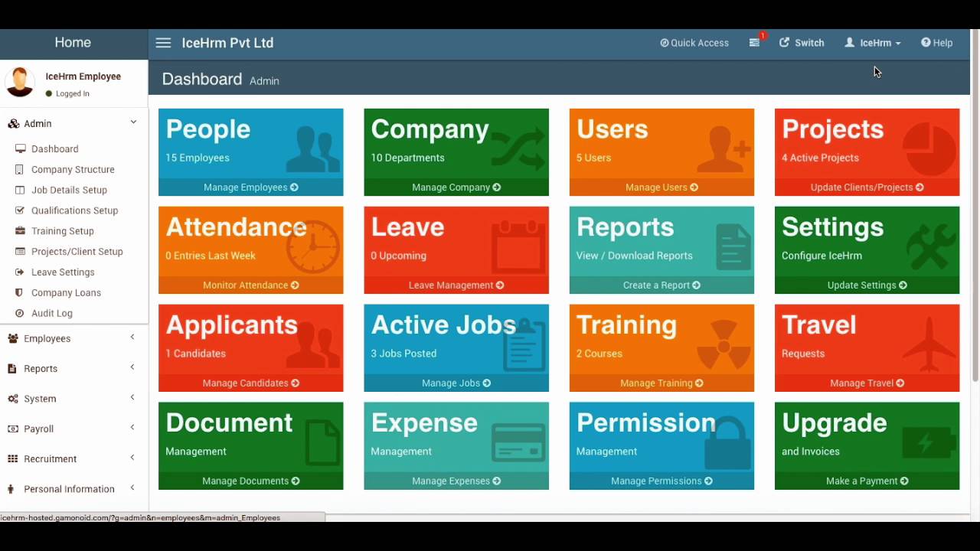Click the Switch button in the top bar

point(802,43)
